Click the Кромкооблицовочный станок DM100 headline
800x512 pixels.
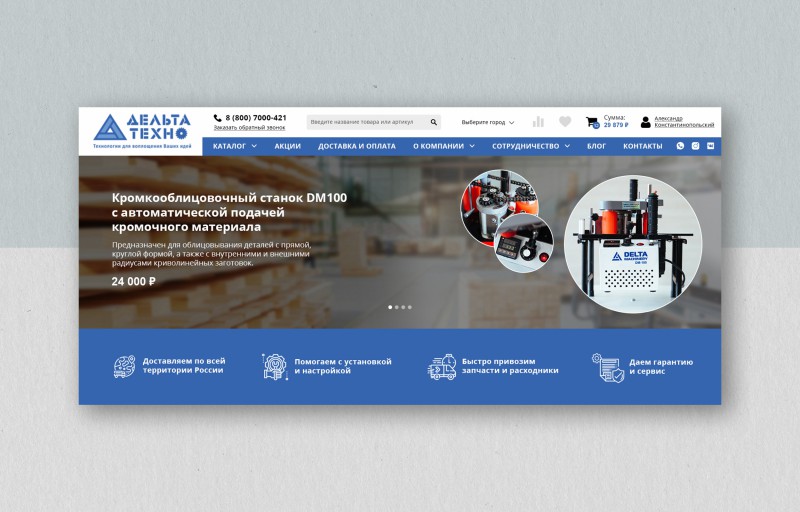[x=229, y=212]
